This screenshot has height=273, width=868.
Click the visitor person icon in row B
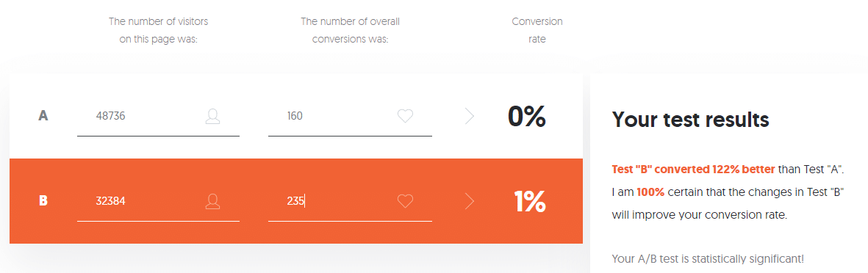tap(213, 201)
